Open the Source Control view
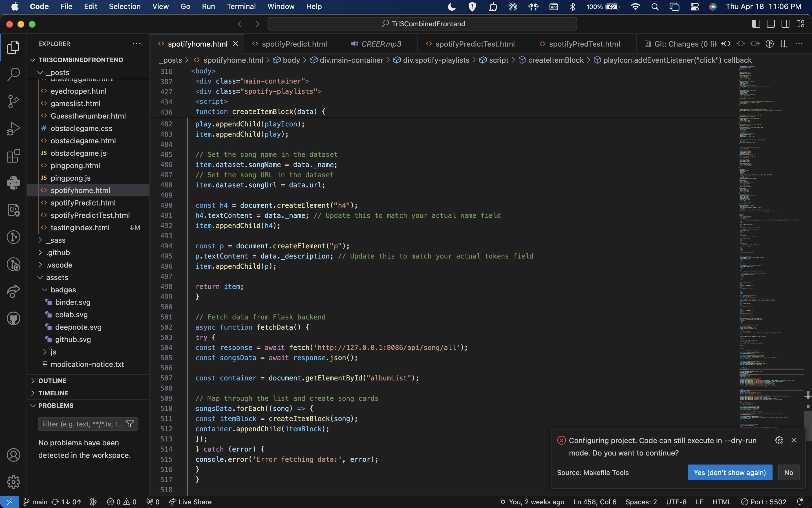The image size is (812, 508). (x=14, y=102)
